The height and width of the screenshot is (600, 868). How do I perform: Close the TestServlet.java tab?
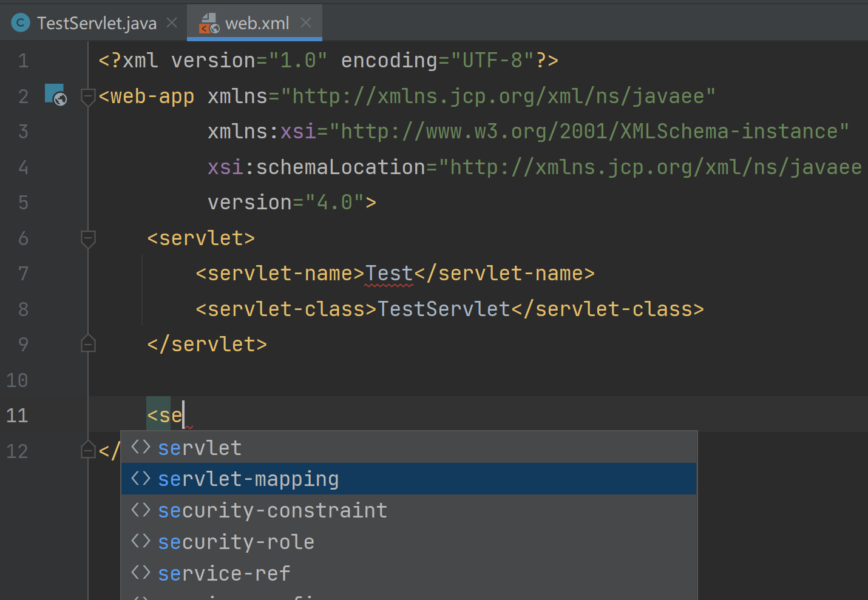coord(171,22)
